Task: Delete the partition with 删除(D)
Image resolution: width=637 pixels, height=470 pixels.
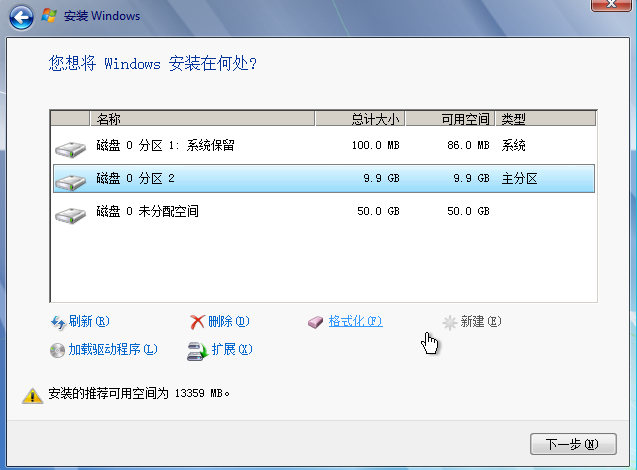Action: click(x=229, y=321)
